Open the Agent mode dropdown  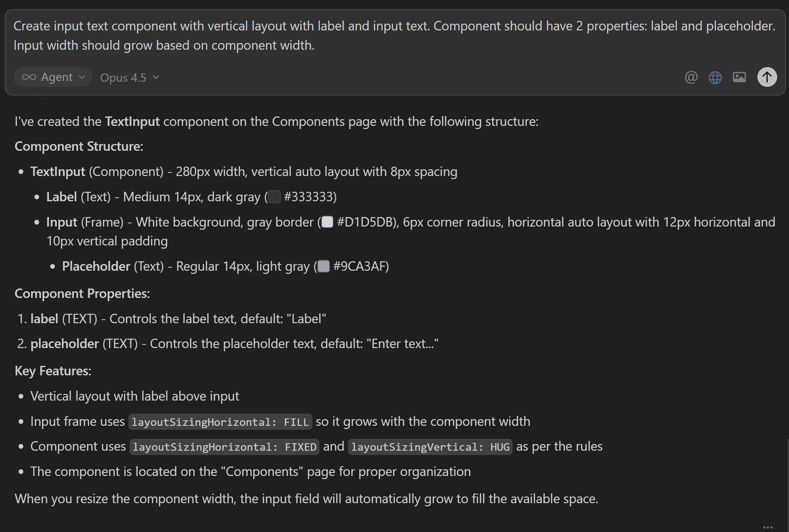53,77
